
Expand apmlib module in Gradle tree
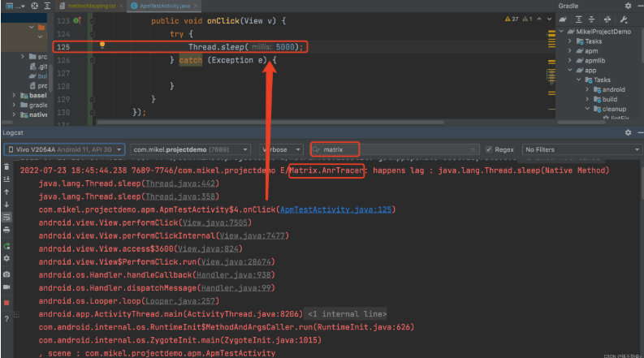(x=569, y=60)
